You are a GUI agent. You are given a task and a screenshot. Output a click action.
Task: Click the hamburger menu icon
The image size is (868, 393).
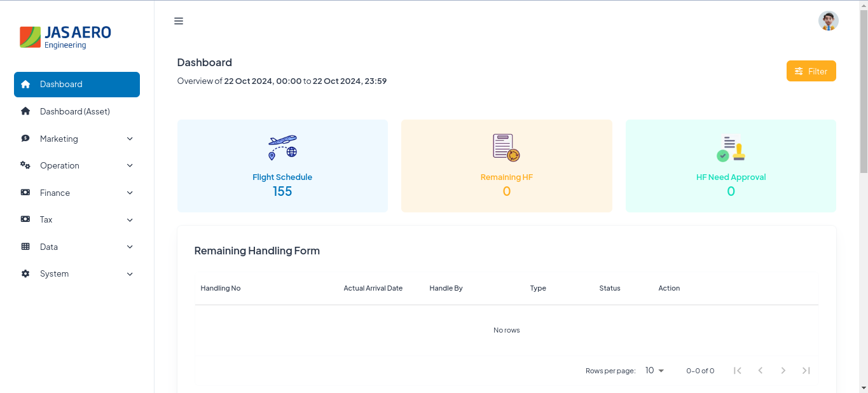point(179,21)
